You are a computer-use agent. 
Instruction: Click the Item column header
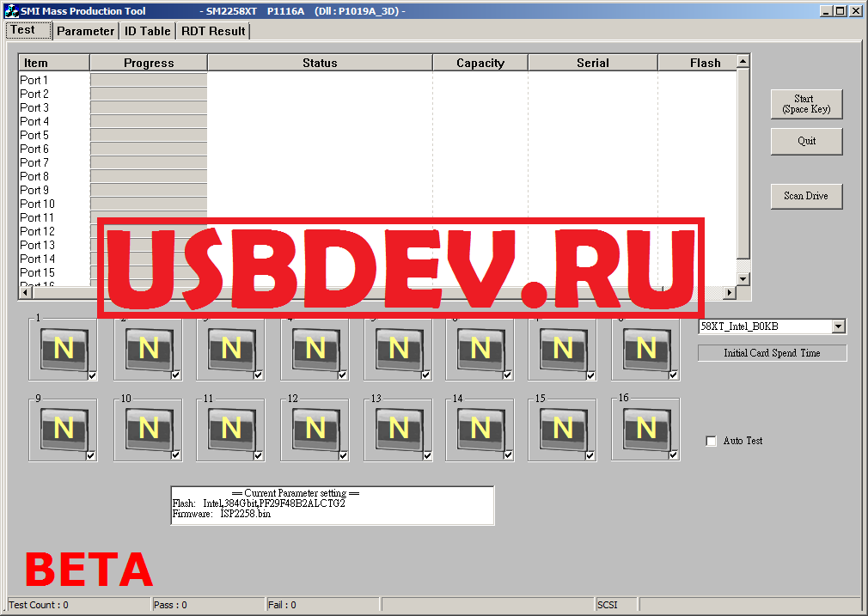coord(54,63)
